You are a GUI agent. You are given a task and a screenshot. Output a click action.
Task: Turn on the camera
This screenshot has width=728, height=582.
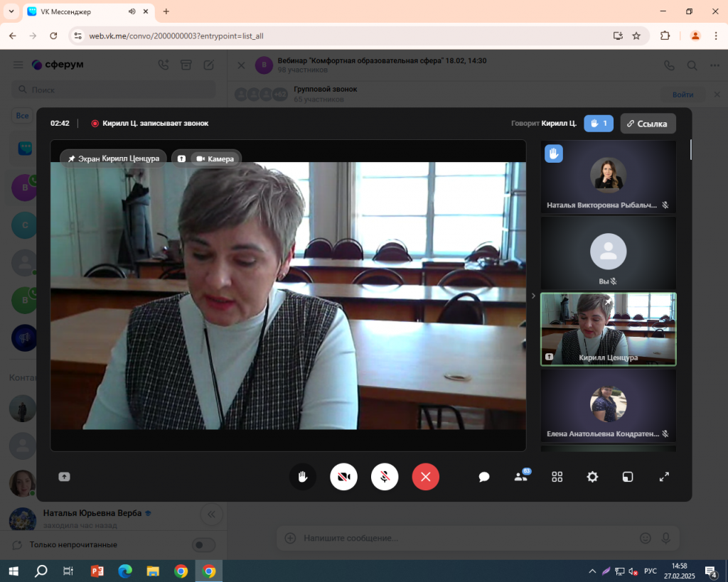click(343, 477)
